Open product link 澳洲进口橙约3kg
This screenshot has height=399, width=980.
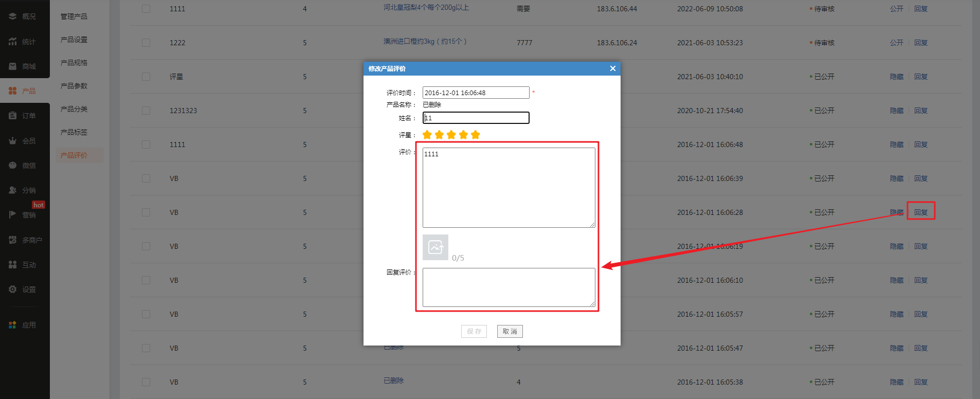[x=425, y=41]
